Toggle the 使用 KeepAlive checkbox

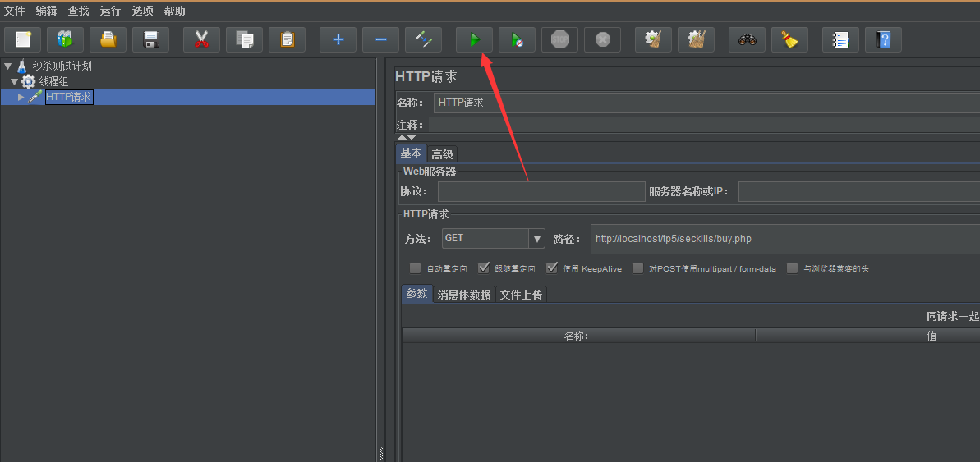click(x=551, y=268)
